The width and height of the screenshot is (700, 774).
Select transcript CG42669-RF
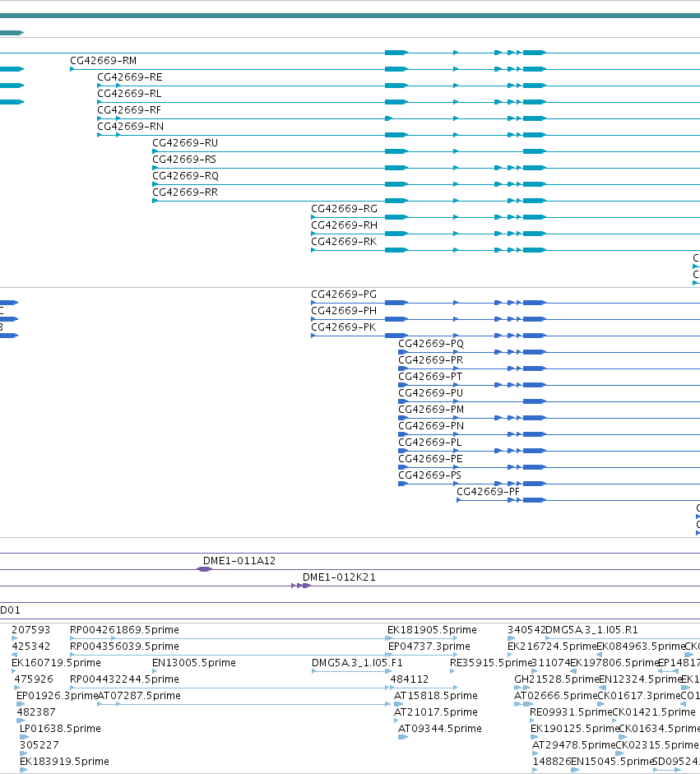click(x=129, y=110)
